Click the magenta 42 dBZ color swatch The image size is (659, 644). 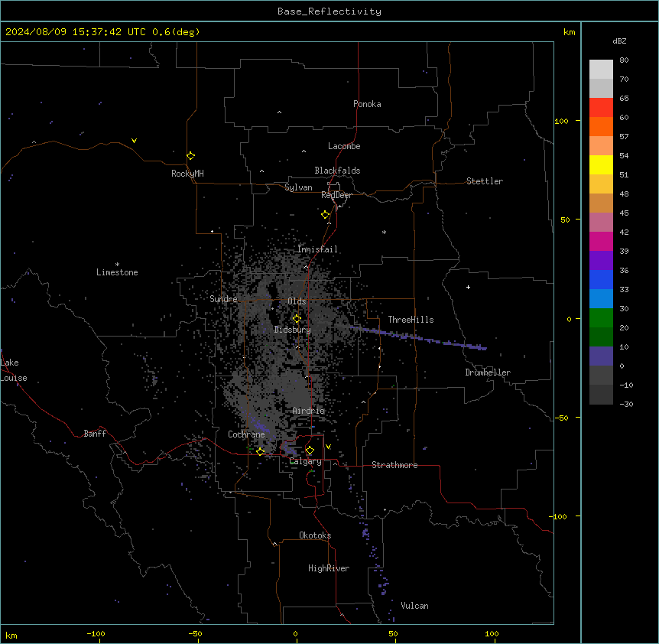pos(601,241)
